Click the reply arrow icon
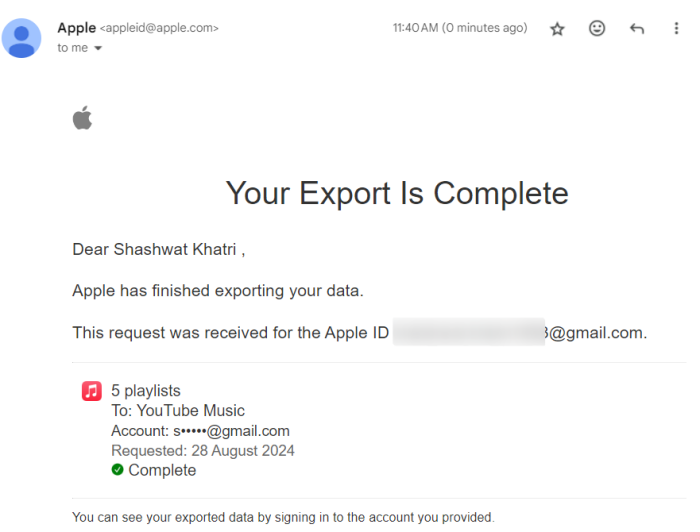The width and height of the screenshot is (700, 532). pyautogui.click(x=637, y=29)
